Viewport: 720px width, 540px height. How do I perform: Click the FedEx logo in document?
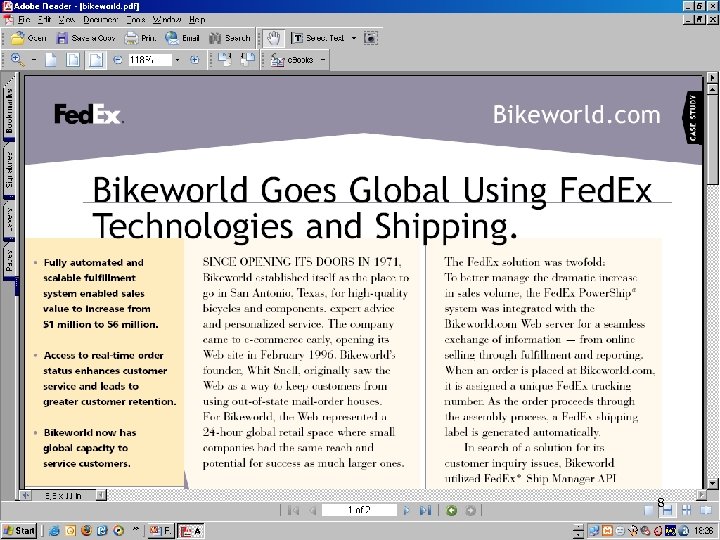pos(89,114)
